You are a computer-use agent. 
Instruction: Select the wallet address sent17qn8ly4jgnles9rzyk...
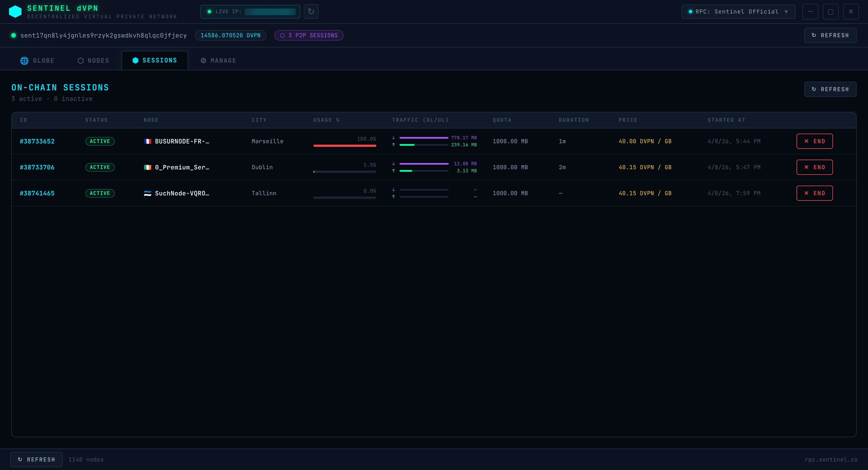103,35
